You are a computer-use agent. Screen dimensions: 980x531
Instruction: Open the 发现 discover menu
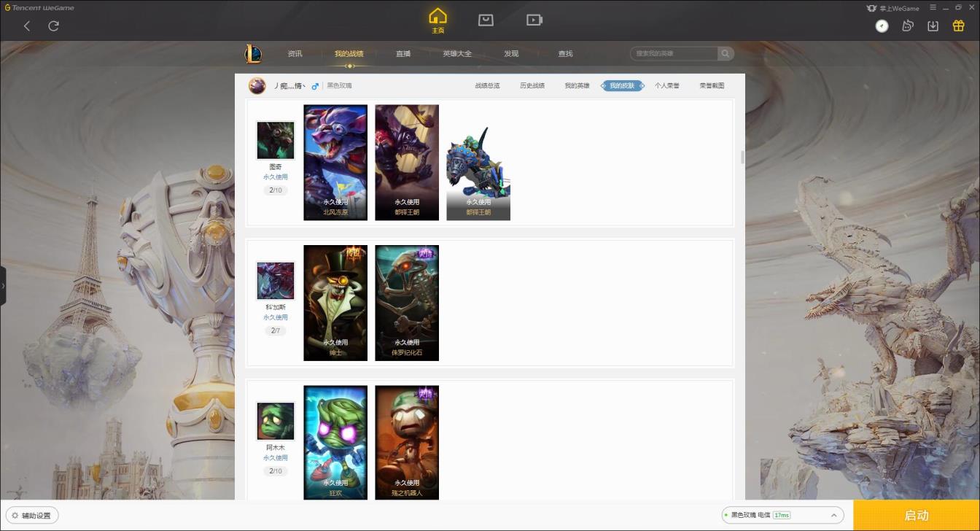tap(511, 54)
